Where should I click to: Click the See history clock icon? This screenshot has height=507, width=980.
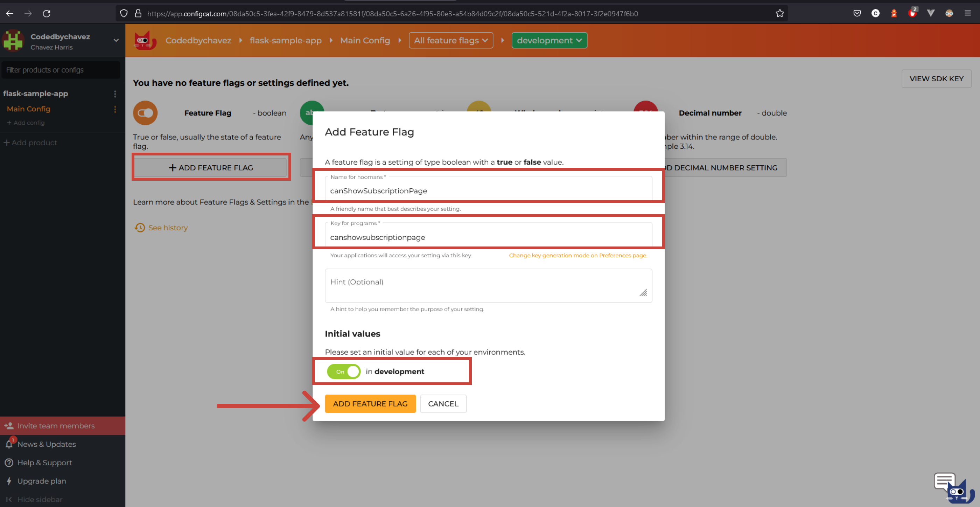pyautogui.click(x=140, y=228)
